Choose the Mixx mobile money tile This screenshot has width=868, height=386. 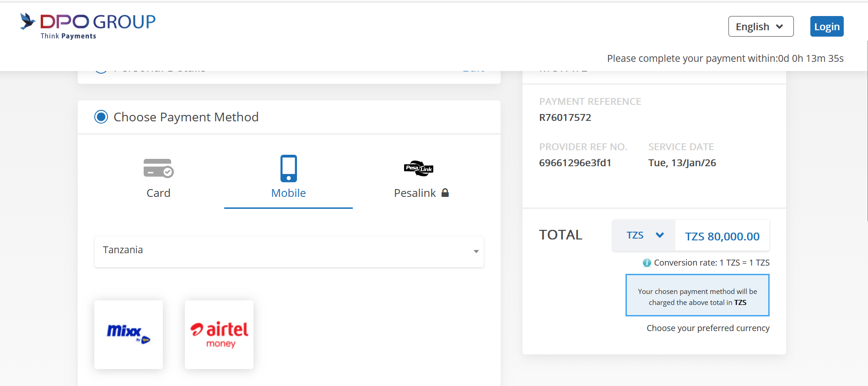coord(129,334)
